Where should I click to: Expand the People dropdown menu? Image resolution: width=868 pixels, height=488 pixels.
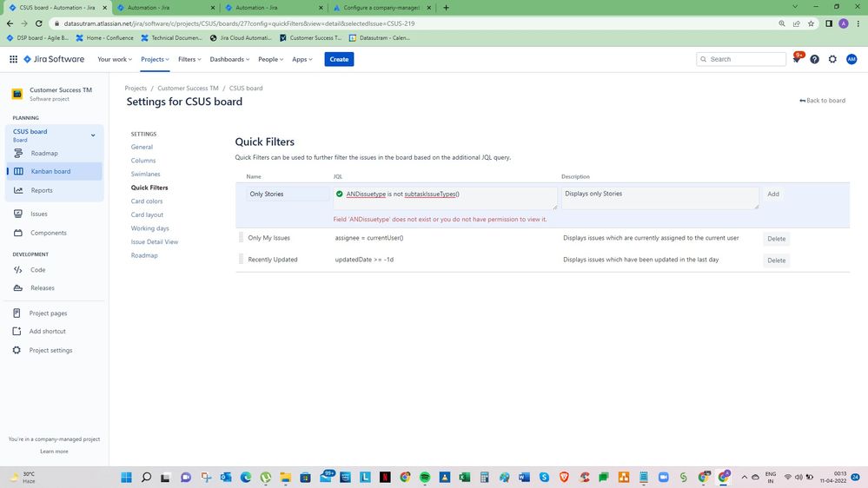tap(271, 59)
